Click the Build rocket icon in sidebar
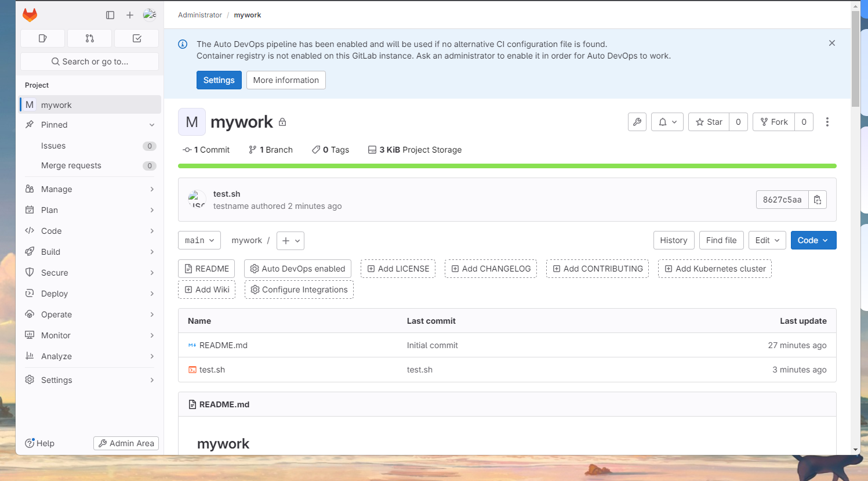The height and width of the screenshot is (481, 868). click(30, 252)
